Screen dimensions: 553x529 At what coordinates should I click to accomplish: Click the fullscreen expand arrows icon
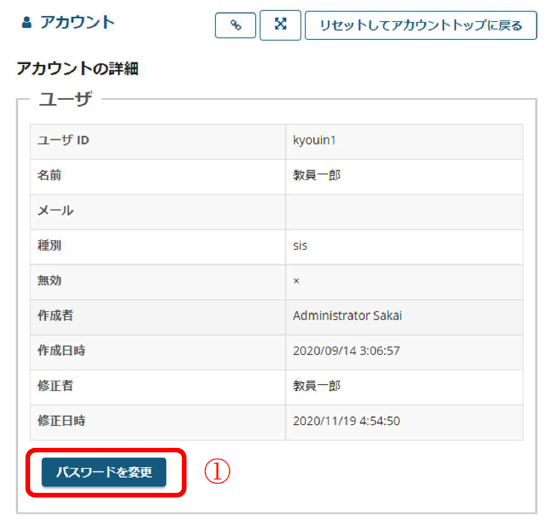click(x=280, y=25)
